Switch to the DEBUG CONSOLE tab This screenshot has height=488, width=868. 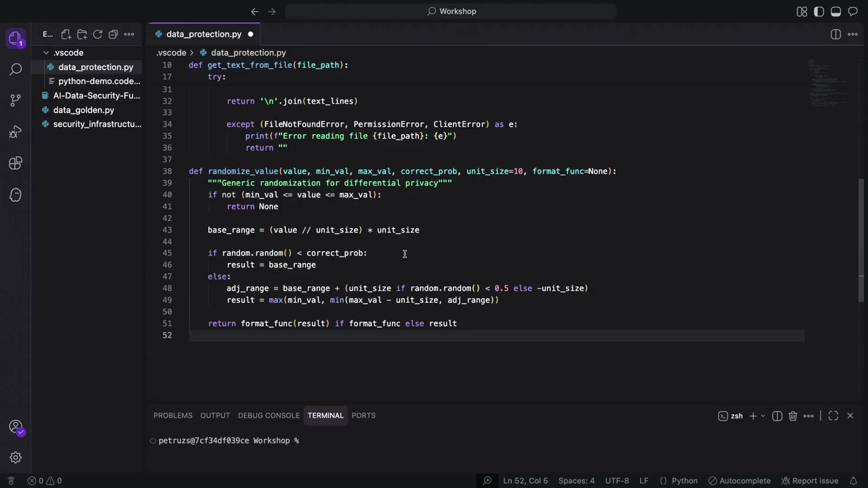point(269,415)
